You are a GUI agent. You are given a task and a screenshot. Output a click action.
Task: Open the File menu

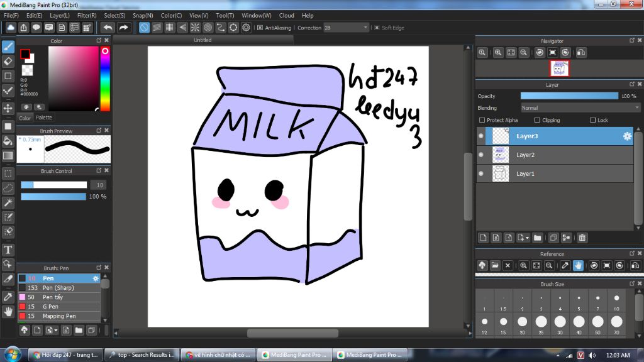point(11,16)
